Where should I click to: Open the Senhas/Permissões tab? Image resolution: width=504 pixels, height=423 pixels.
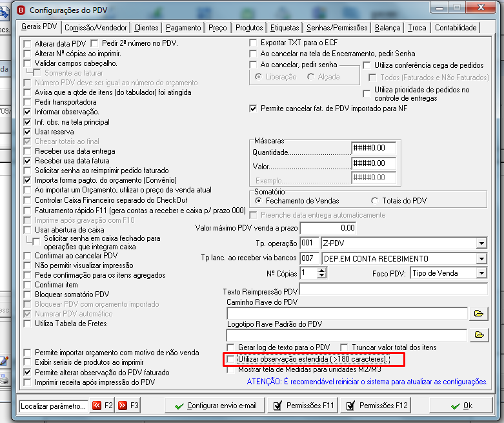[x=337, y=28]
